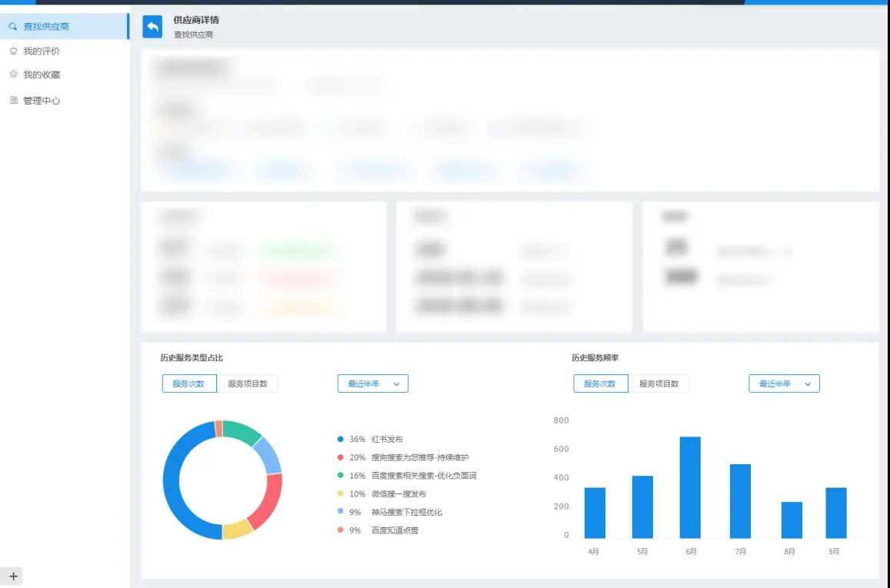Click the 8月 bar in frequency chart
890x588 pixels.
pos(792,520)
